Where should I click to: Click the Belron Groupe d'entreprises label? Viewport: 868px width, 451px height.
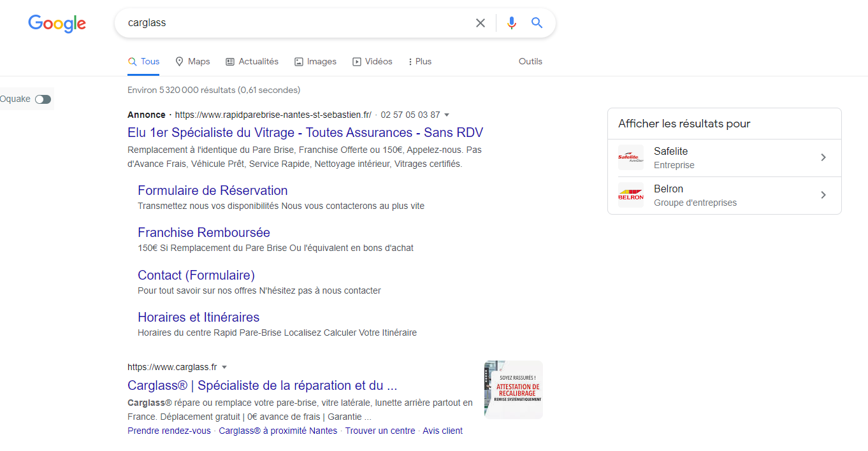click(x=695, y=203)
